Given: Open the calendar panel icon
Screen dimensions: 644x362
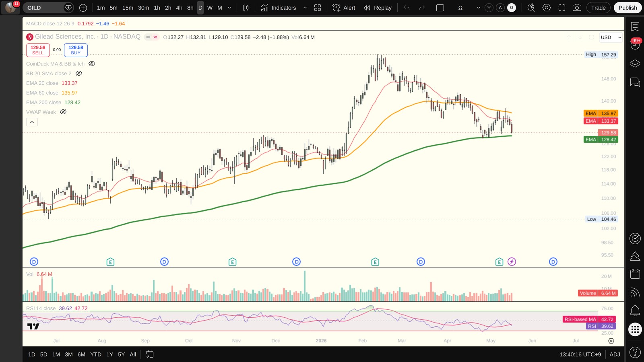Looking at the screenshot, I should click(x=635, y=274).
